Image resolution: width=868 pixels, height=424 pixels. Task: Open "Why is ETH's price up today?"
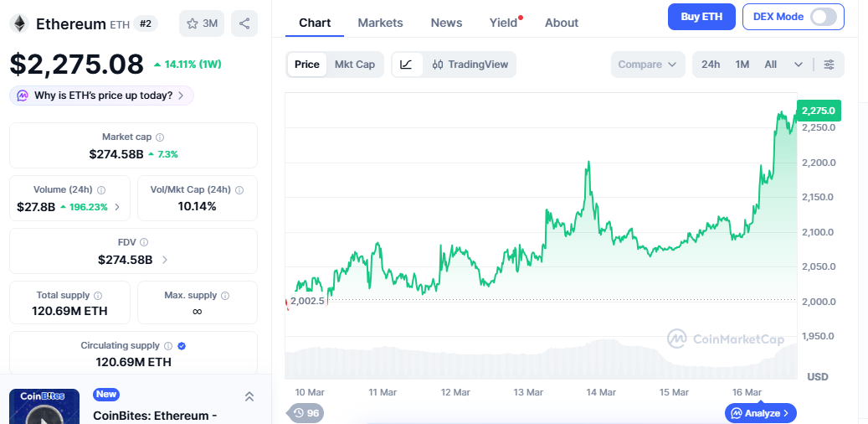(102, 96)
